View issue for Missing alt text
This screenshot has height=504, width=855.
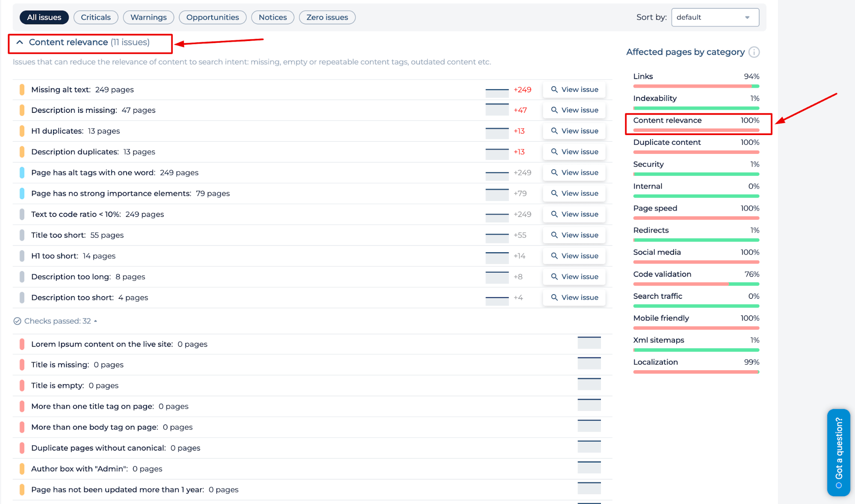pos(574,89)
